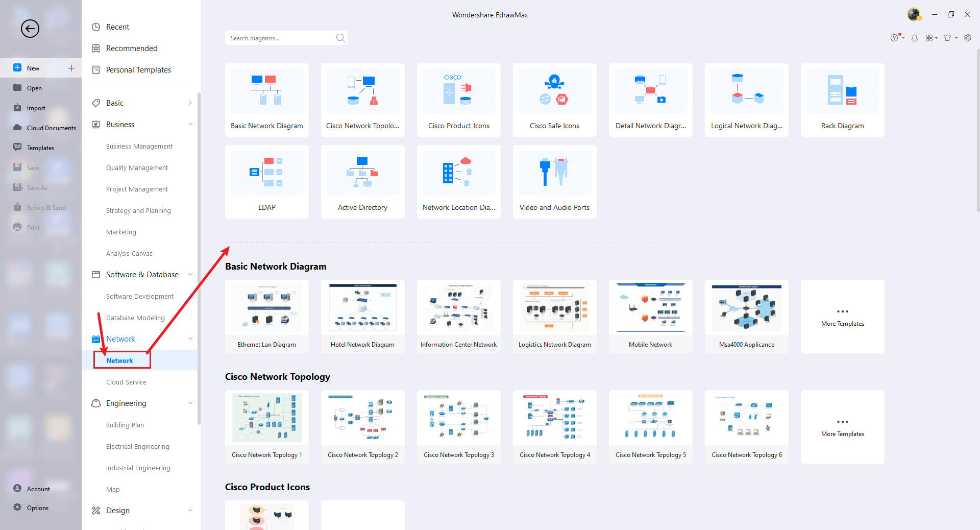Open Cisco Network Topology 1 template
Image resolution: width=980 pixels, height=530 pixels.
pyautogui.click(x=267, y=427)
